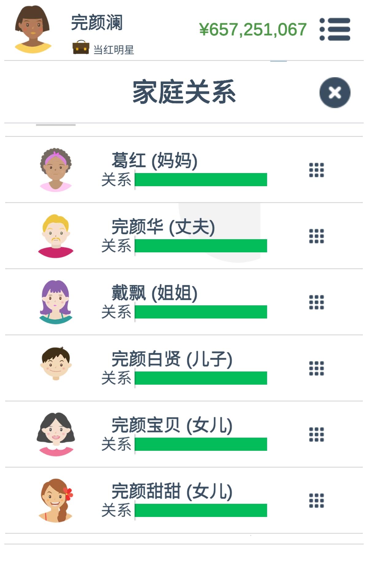Screen dimensions: 368x588
Task: Tap husband 完颜华's avatar
Action: click(56, 236)
